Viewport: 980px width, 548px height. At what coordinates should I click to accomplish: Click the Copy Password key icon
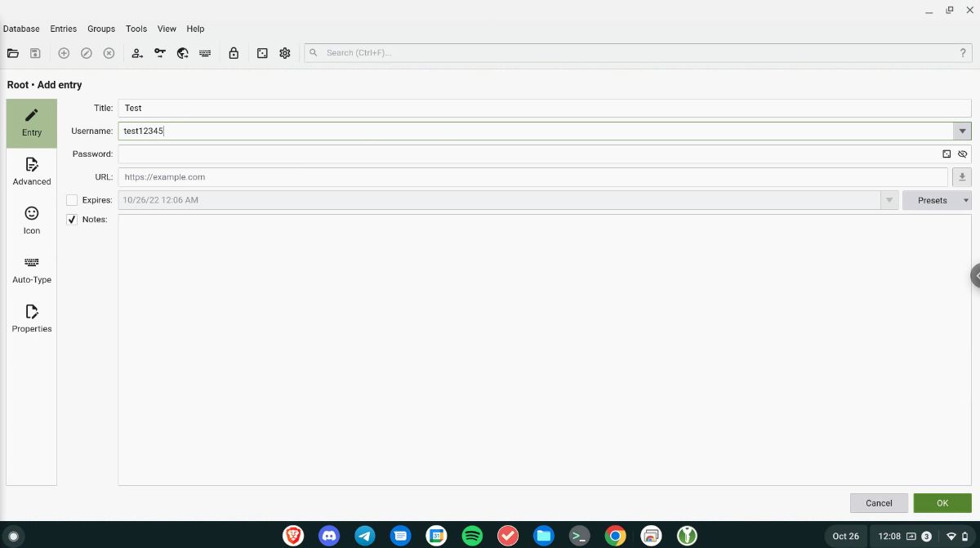[x=160, y=53]
